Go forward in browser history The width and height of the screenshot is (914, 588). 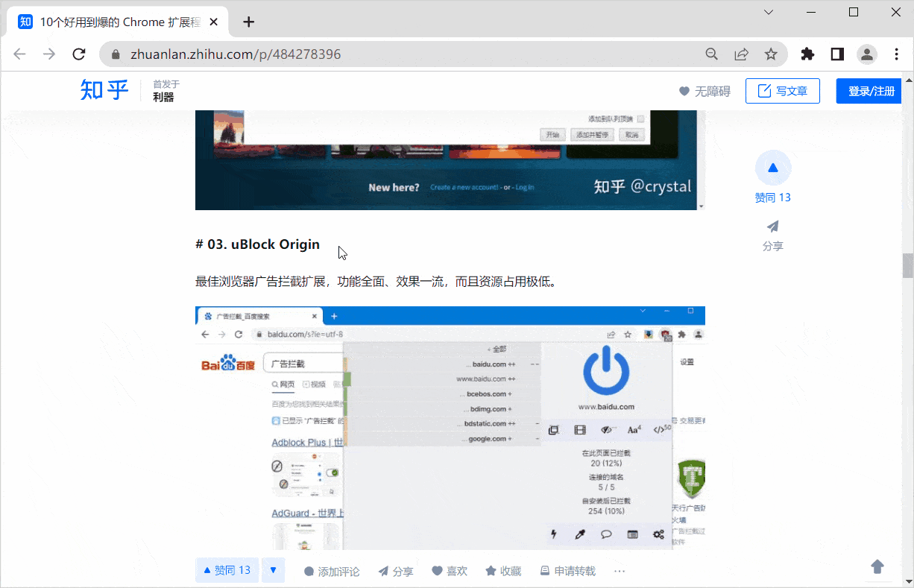49,54
